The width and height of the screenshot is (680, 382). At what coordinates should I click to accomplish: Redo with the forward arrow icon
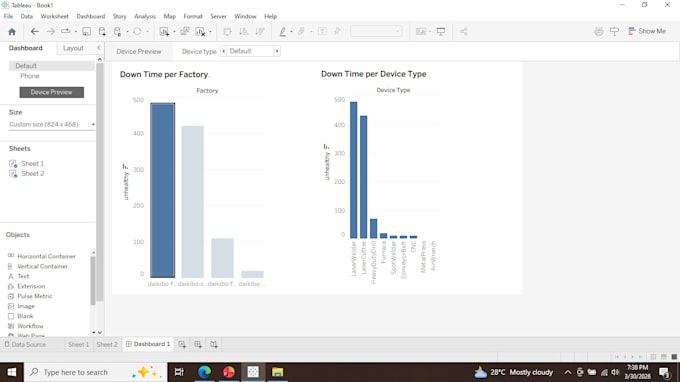(51, 31)
